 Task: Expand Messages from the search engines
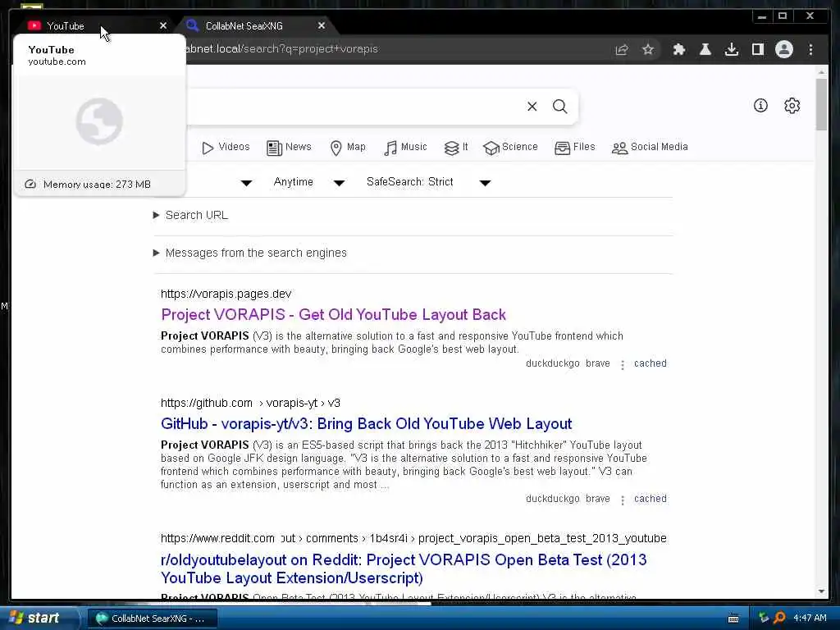250,253
